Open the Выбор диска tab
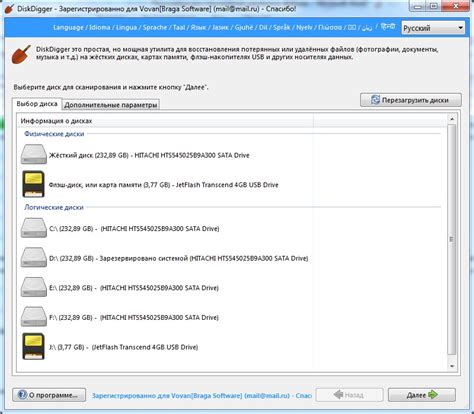 (37, 104)
